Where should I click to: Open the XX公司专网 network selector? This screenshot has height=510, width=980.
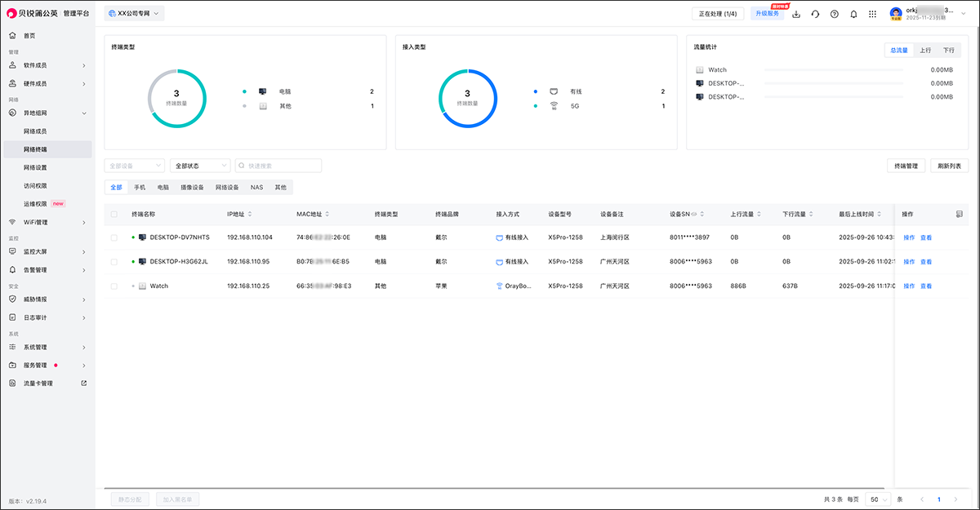(x=134, y=14)
